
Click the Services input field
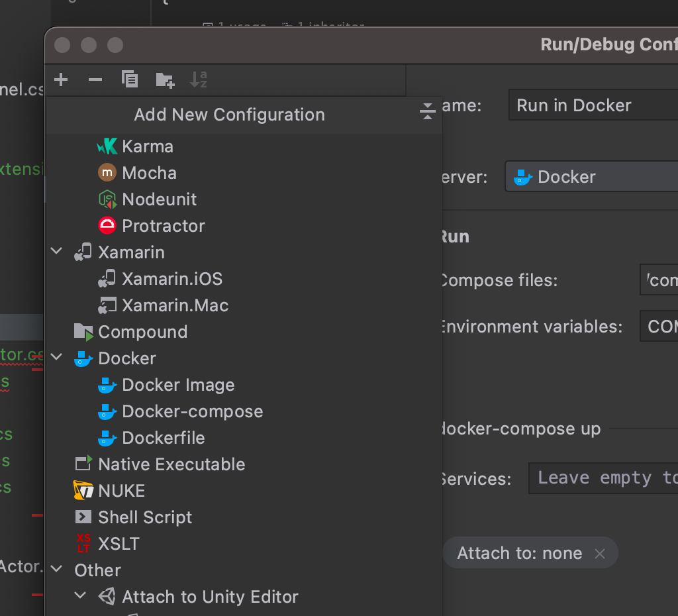click(x=603, y=478)
